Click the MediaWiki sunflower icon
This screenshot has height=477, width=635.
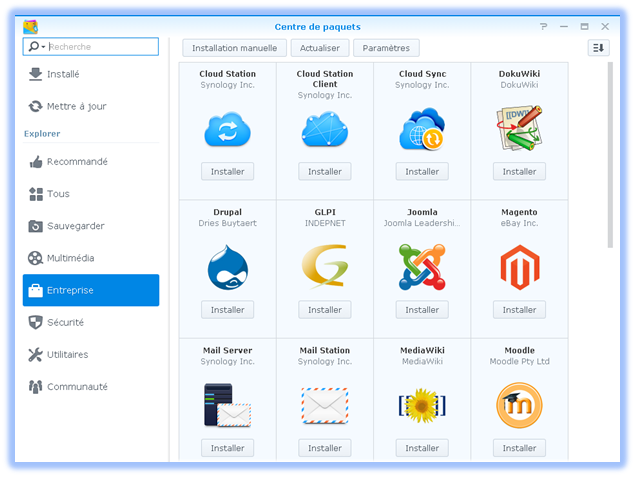(x=422, y=405)
